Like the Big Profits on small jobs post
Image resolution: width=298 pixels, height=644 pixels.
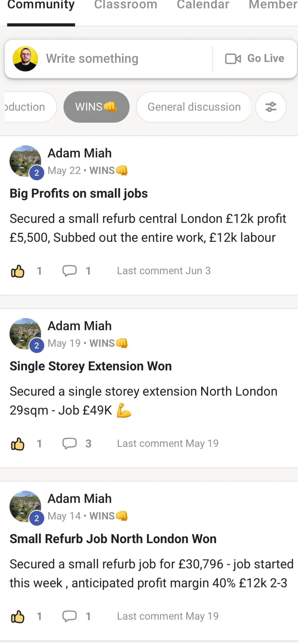pos(18,271)
